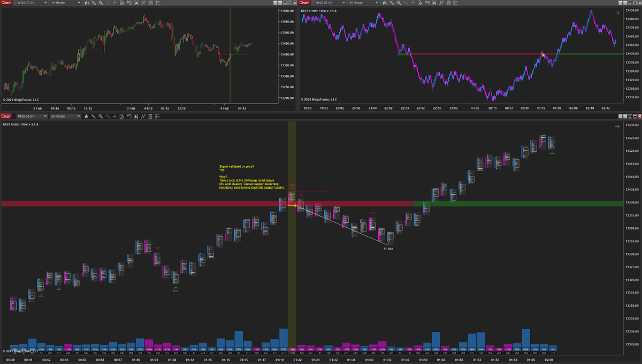
Task: Select the red resistance zone in bottom chart
Action: coord(207,204)
